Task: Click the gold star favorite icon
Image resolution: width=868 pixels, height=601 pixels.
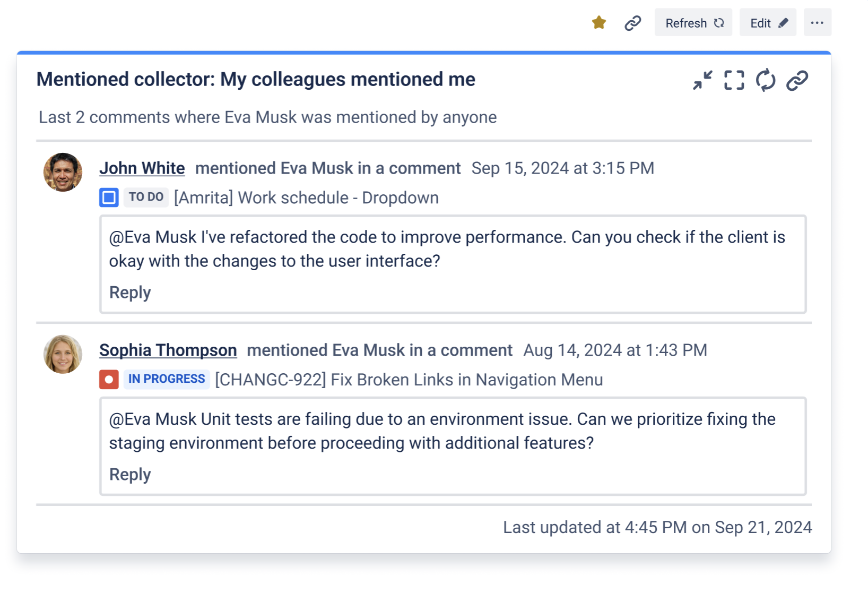Action: pos(599,22)
